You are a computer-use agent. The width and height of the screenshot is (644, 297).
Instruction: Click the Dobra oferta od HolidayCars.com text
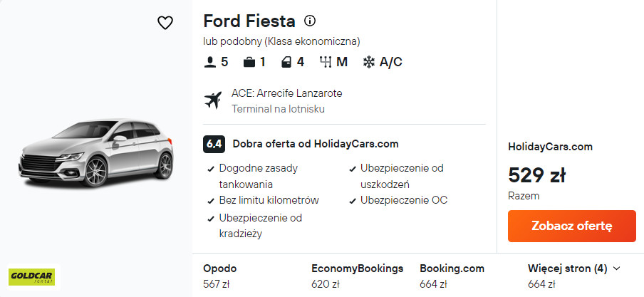pyautogui.click(x=316, y=143)
